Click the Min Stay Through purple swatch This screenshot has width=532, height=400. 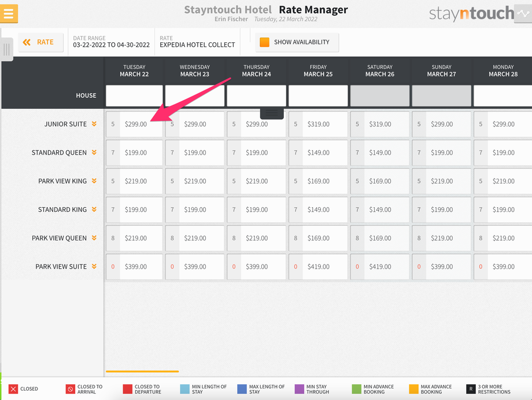click(x=300, y=389)
